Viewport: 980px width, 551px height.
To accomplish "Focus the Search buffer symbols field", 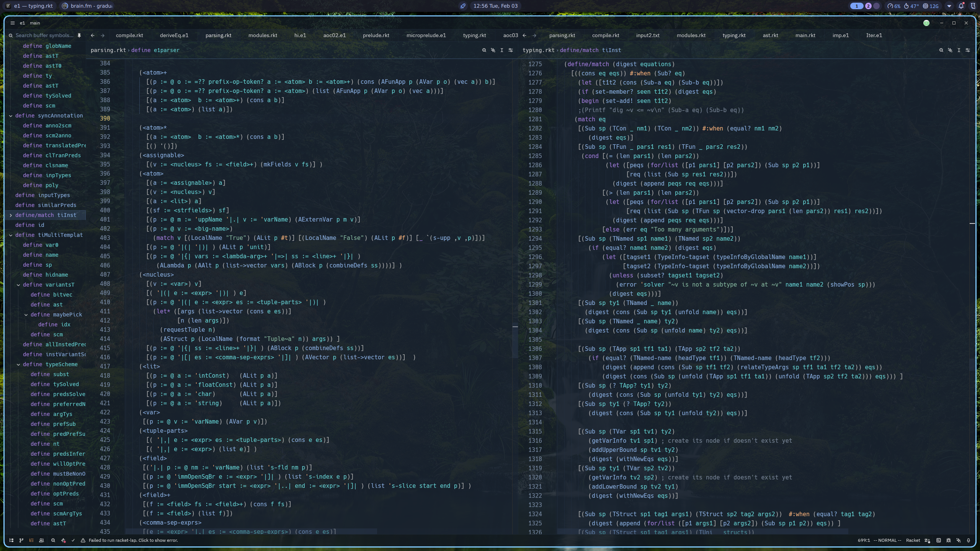I will click(x=44, y=35).
